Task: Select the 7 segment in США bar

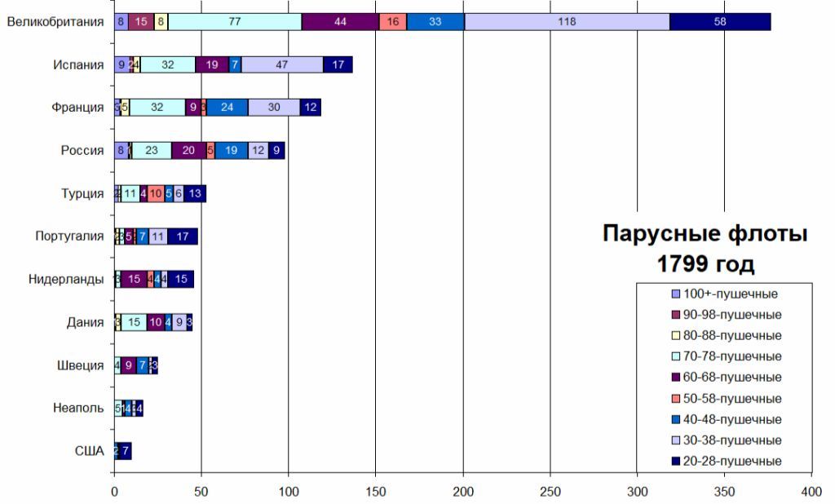Action: [x=125, y=450]
